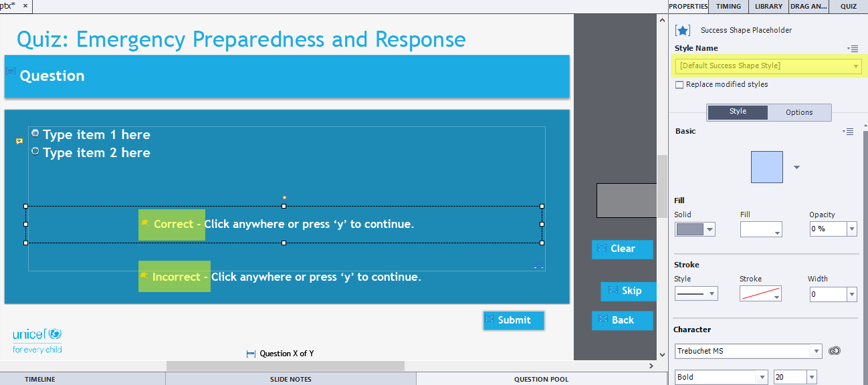Open the Fill color swatch picker
The height and width of the screenshot is (385, 868).
click(x=760, y=229)
